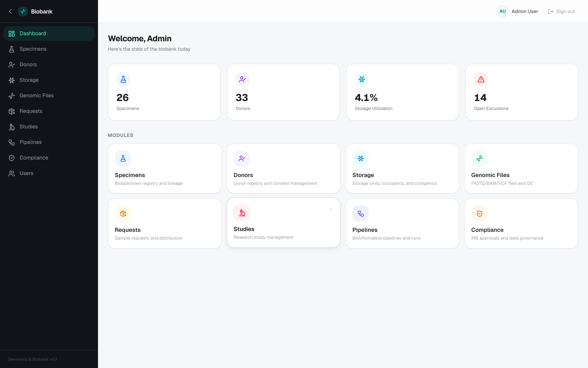This screenshot has height=368, width=588.
Task: Open Dashboard in sidebar navigation
Action: 49,34
